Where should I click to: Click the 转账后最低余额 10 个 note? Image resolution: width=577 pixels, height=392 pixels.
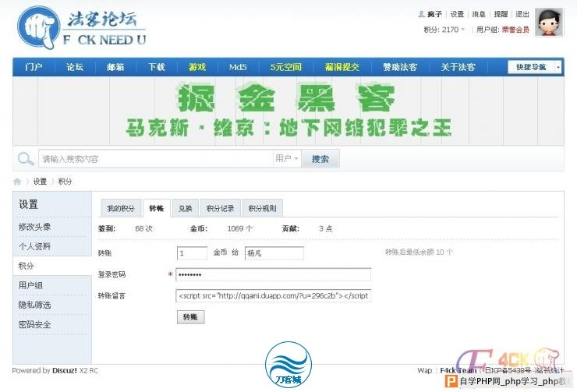click(x=419, y=253)
